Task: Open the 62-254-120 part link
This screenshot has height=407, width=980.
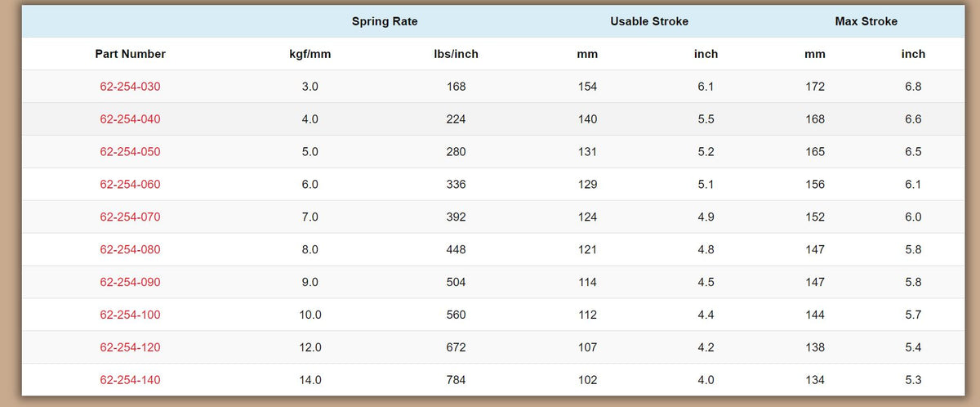Action: (x=130, y=347)
